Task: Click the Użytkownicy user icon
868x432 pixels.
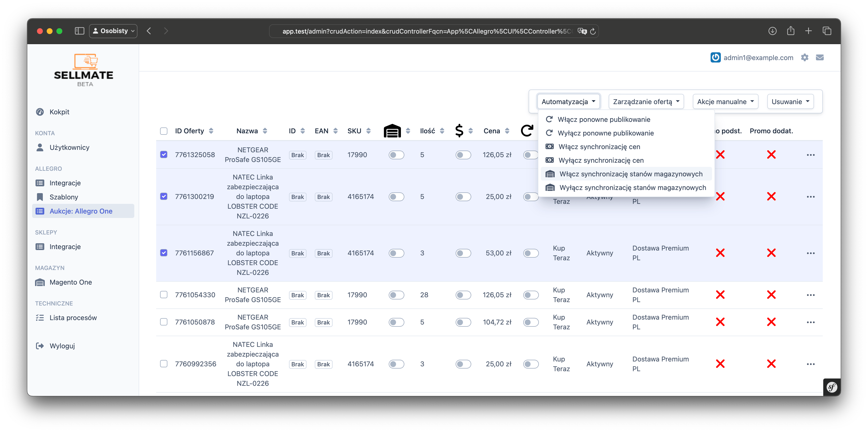Action: (40, 147)
